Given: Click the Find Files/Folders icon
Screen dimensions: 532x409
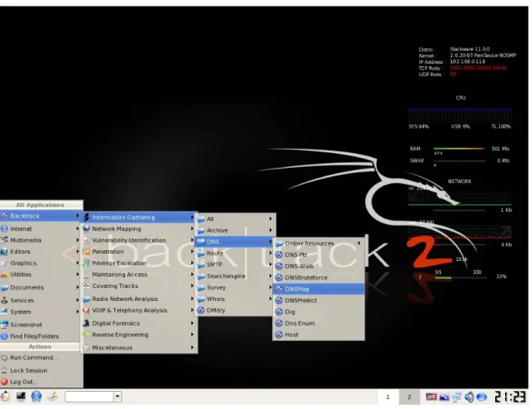Looking at the screenshot, I should click(4, 336).
